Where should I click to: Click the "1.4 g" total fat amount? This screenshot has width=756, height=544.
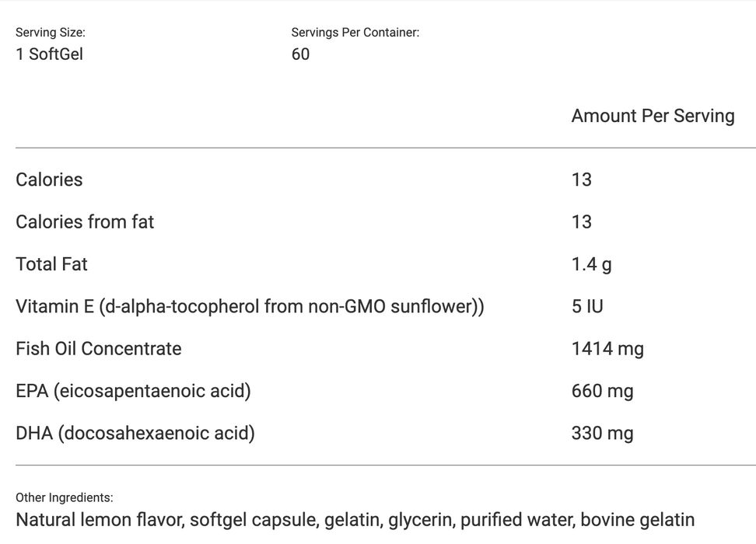click(x=591, y=264)
